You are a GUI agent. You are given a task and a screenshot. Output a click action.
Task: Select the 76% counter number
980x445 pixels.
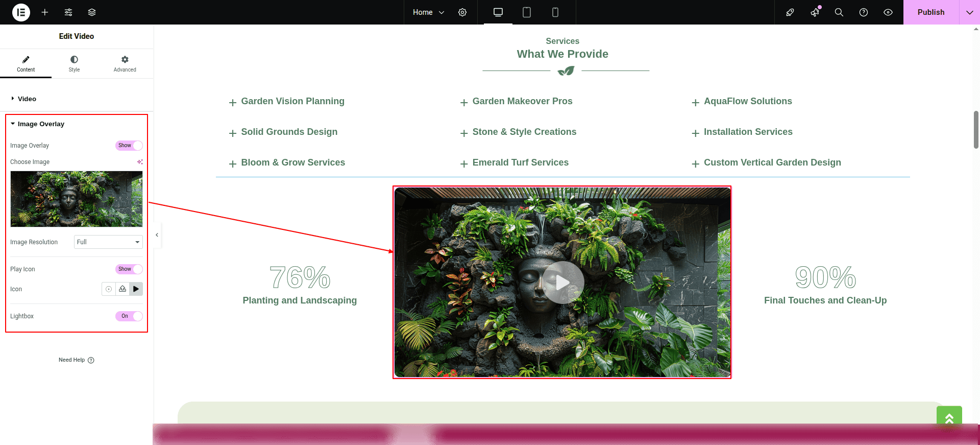[x=300, y=277]
